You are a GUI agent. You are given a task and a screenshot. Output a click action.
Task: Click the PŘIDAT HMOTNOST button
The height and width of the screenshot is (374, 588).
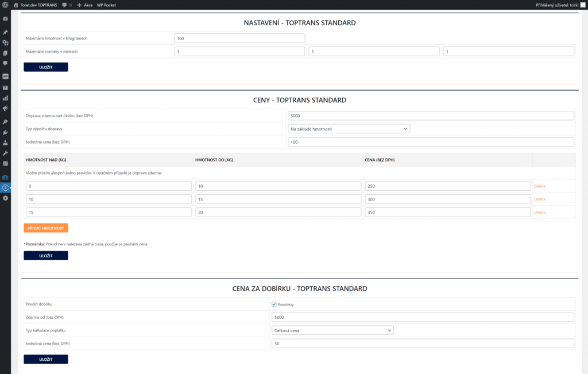46,228
